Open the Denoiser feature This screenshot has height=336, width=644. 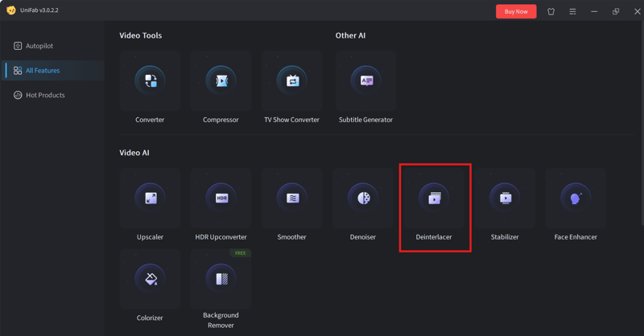click(362, 199)
